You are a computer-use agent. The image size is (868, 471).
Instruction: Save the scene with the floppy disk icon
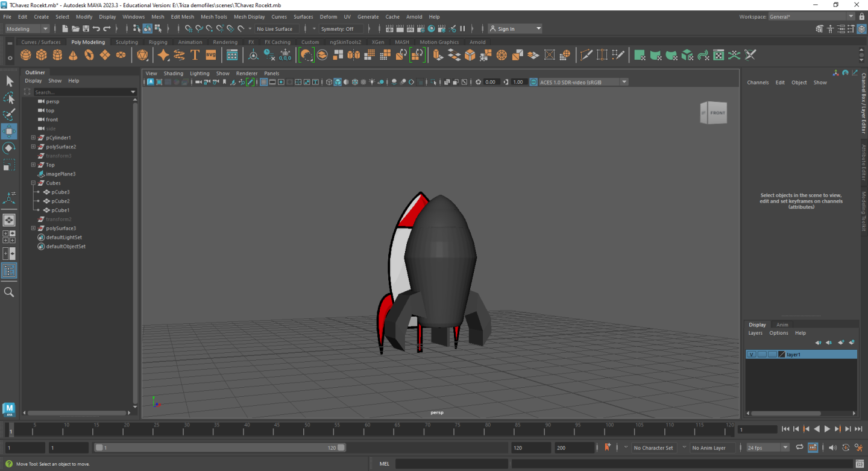86,28
